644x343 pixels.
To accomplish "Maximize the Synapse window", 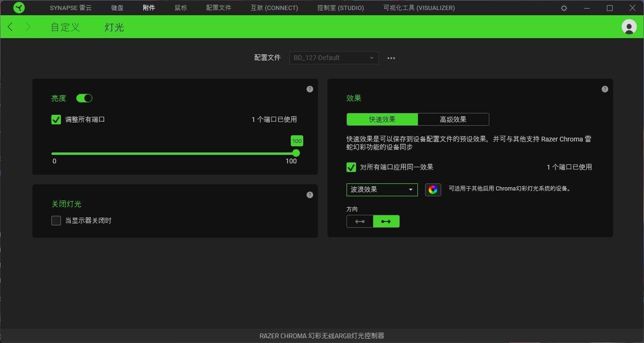I will (x=610, y=8).
